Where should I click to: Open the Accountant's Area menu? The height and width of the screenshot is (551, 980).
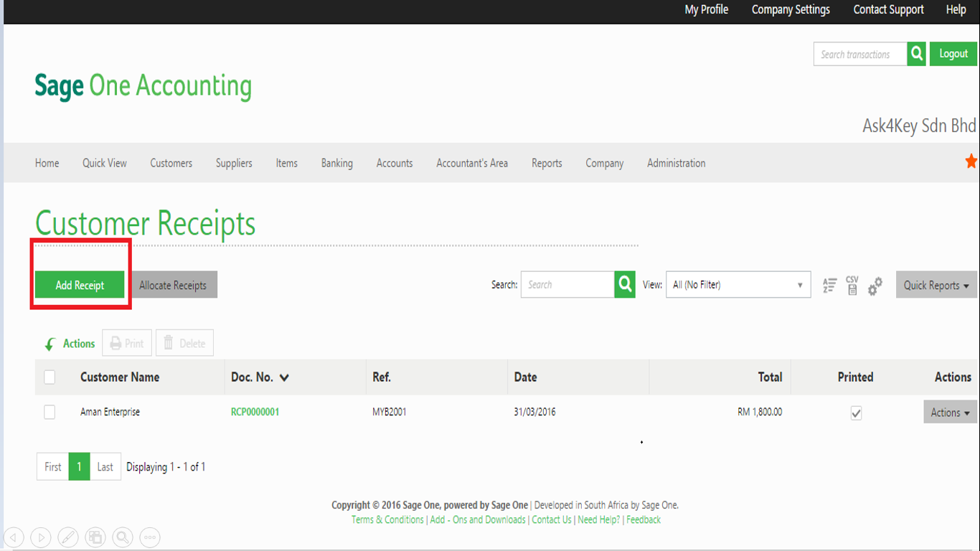472,163
